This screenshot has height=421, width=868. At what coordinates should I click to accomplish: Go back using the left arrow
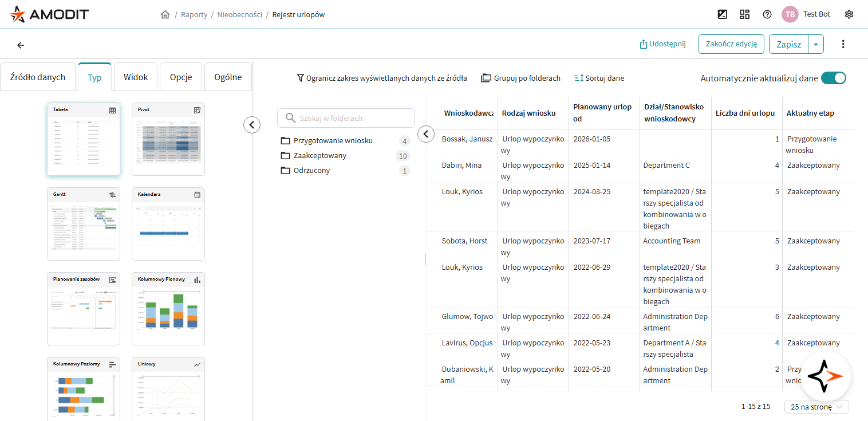pos(21,45)
